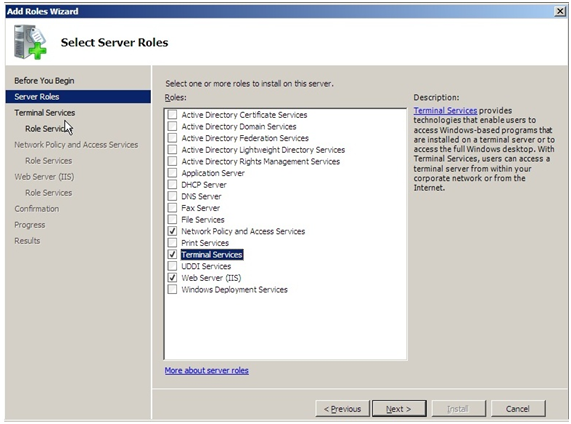Select Network Policy and Access Services label
The height and width of the screenshot is (424, 571).
tap(243, 231)
